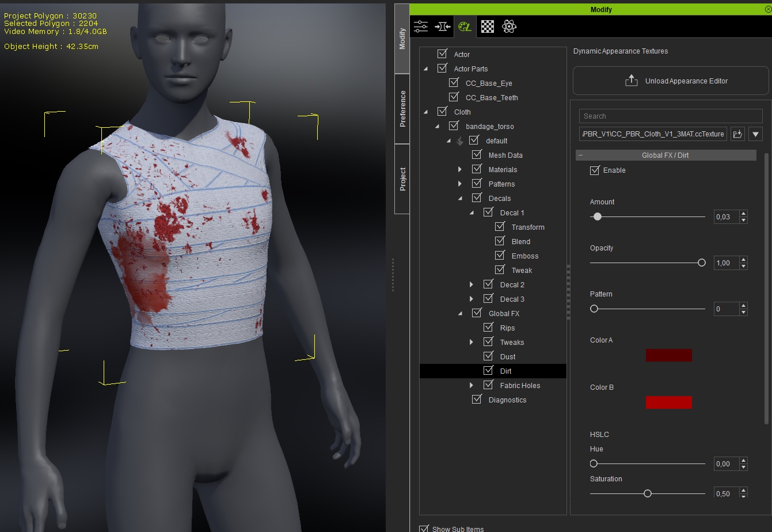
Task: Toggle the Decal 1 checkbox
Action: [488, 212]
